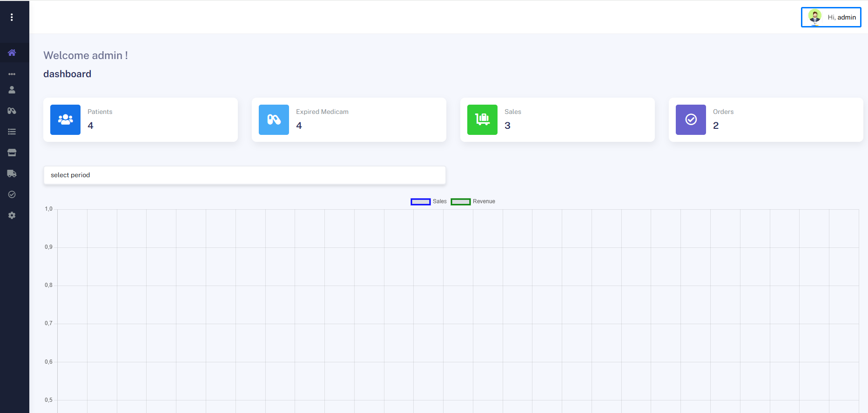
Task: Toggle the Sales series in chart legend
Action: click(x=429, y=201)
